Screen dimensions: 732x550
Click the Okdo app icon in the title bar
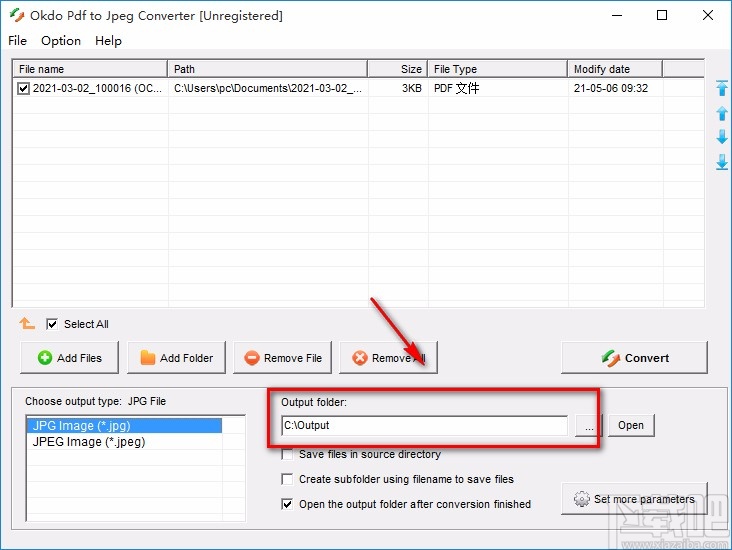click(x=17, y=15)
